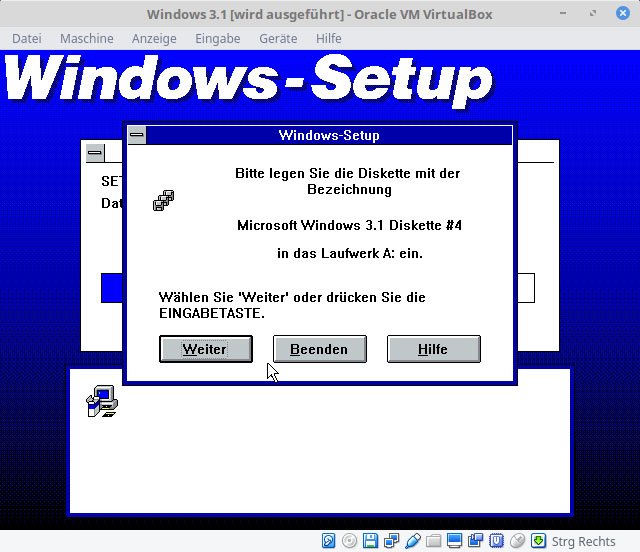Click the blue progress bar in background window

coord(111,288)
